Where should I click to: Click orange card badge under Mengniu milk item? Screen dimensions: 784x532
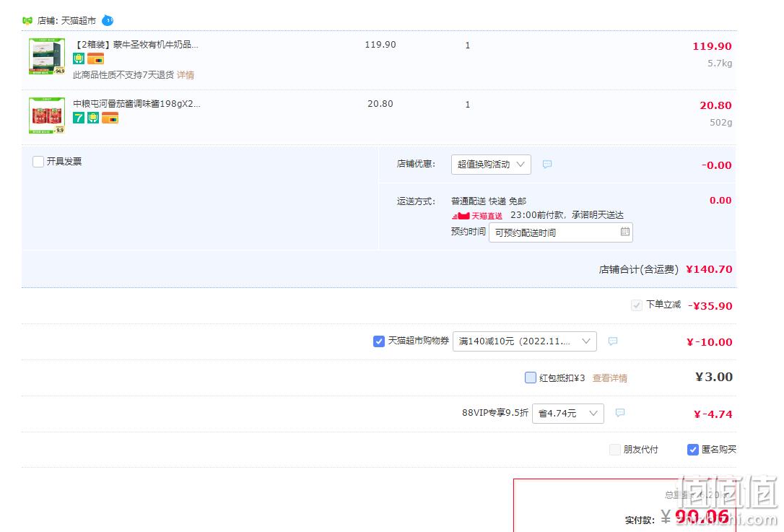(x=95, y=59)
